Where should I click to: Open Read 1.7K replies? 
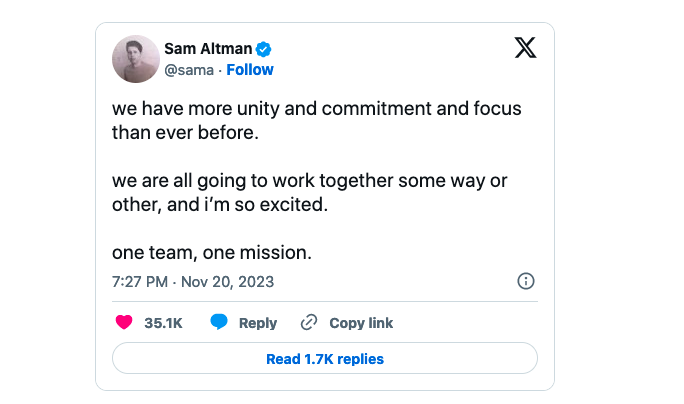click(325, 358)
